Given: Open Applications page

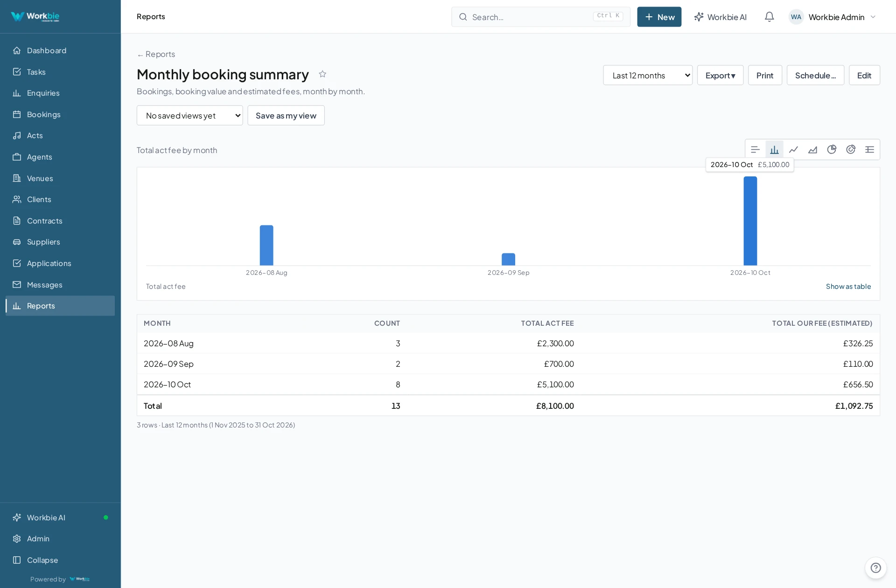Looking at the screenshot, I should pos(60,263).
